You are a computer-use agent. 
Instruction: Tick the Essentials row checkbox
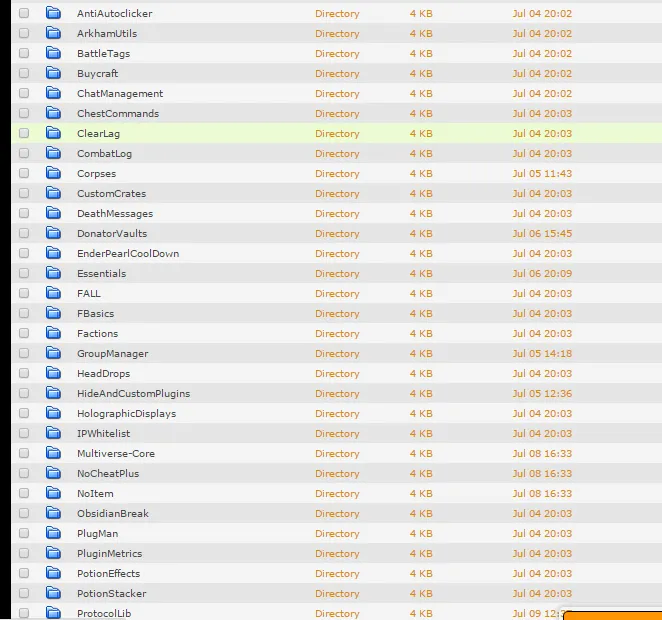pos(24,273)
